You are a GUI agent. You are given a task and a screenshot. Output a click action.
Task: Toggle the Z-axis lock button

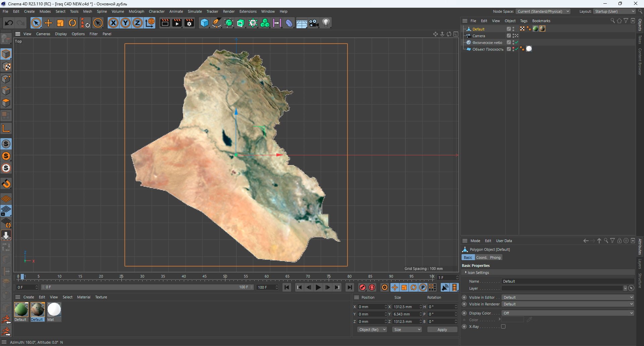[x=137, y=23]
